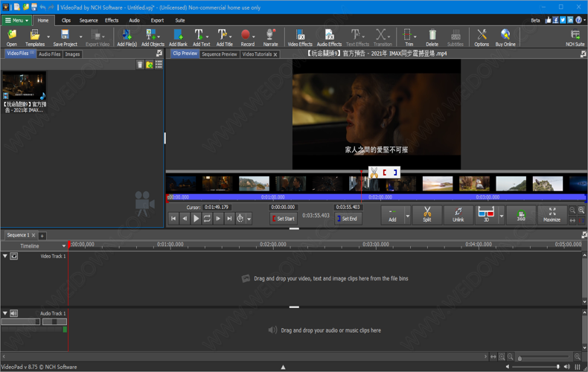Open the Narrate microphone tool
The height and width of the screenshot is (372, 588).
click(x=270, y=38)
